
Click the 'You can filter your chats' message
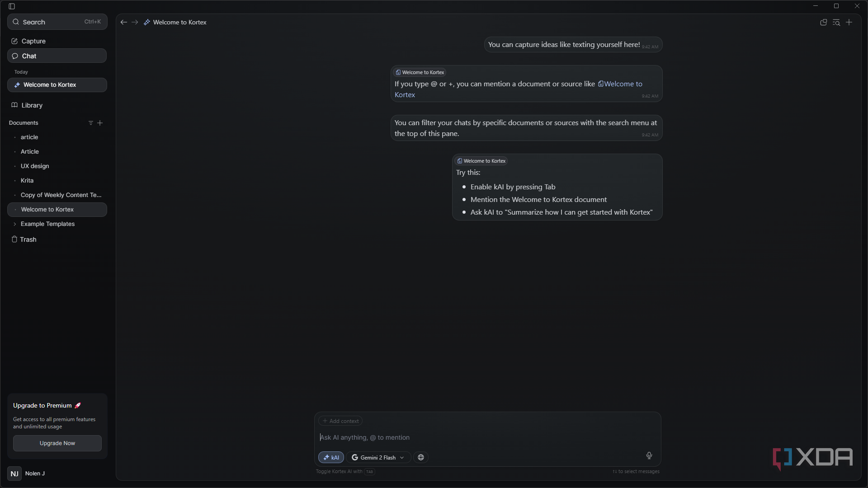[x=526, y=128]
